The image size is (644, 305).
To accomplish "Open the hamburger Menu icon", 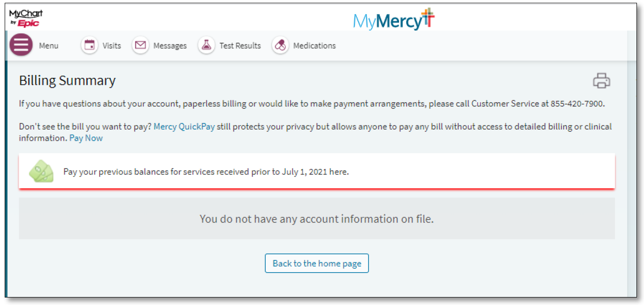I will (x=21, y=46).
